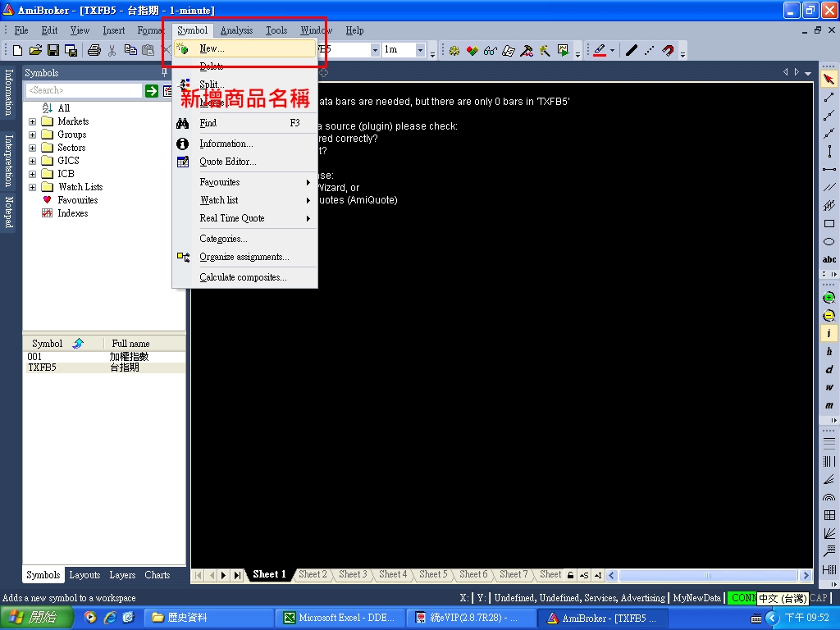
Task: Click the binoculars-glasses analysis toolbar icon
Action: (491, 50)
